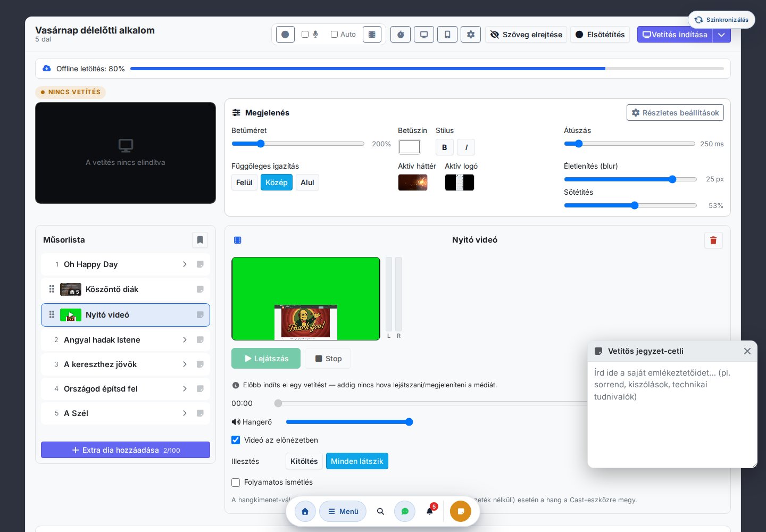This screenshot has height=532, width=766.
Task: Open the Betűszín color swatch
Action: pyautogui.click(x=410, y=147)
